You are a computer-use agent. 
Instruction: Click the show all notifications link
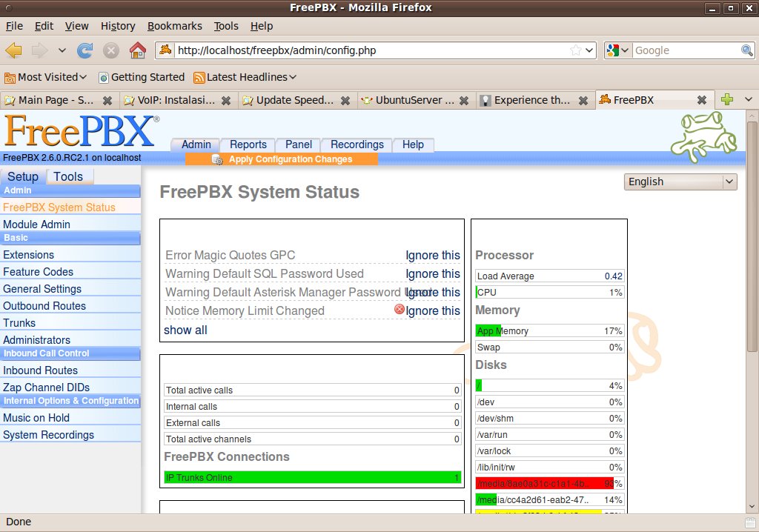(185, 330)
